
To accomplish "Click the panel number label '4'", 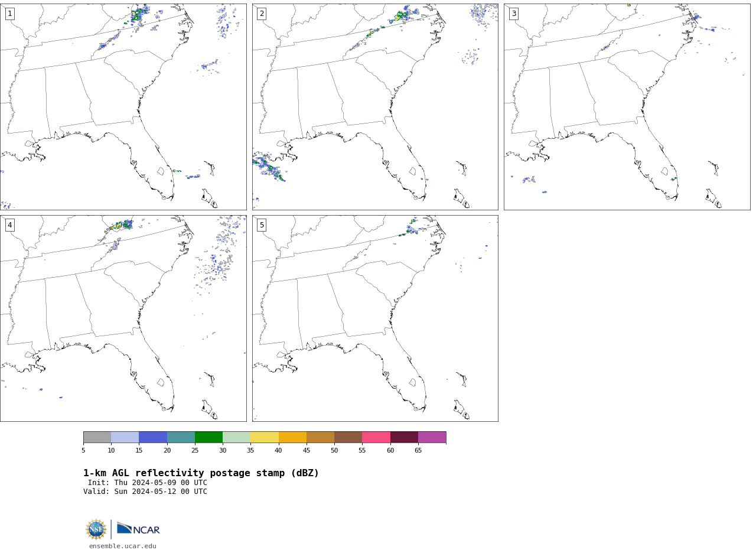I will (9, 225).
